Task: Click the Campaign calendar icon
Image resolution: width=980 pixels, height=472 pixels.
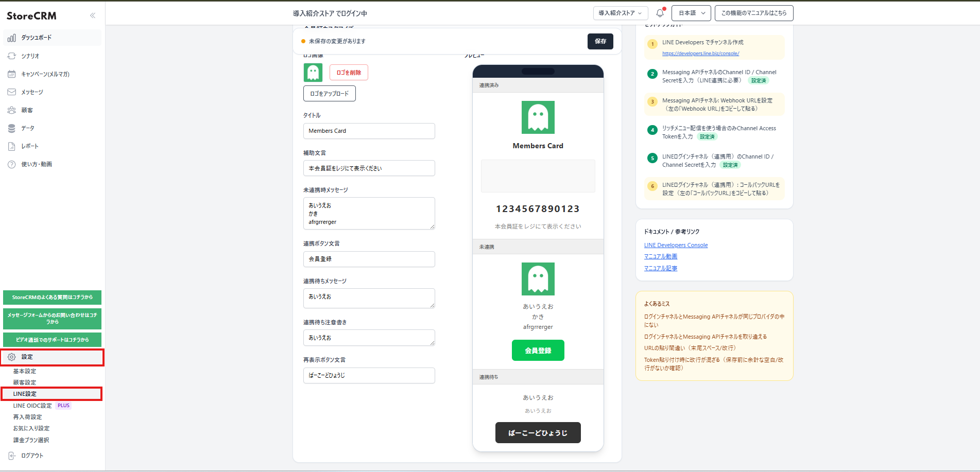Action: point(11,74)
